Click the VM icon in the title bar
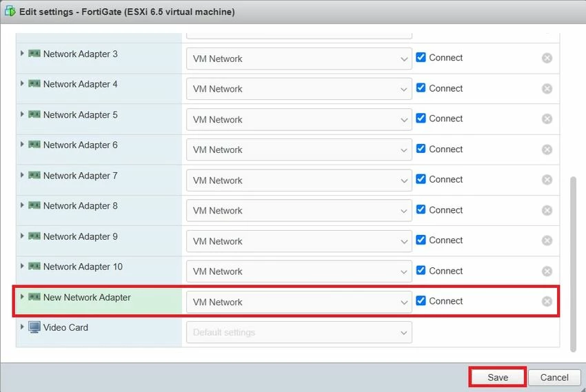 click(10, 12)
